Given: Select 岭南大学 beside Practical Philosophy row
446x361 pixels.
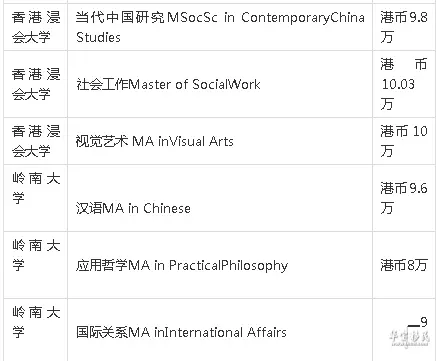Looking at the screenshot, I should coord(36,255).
